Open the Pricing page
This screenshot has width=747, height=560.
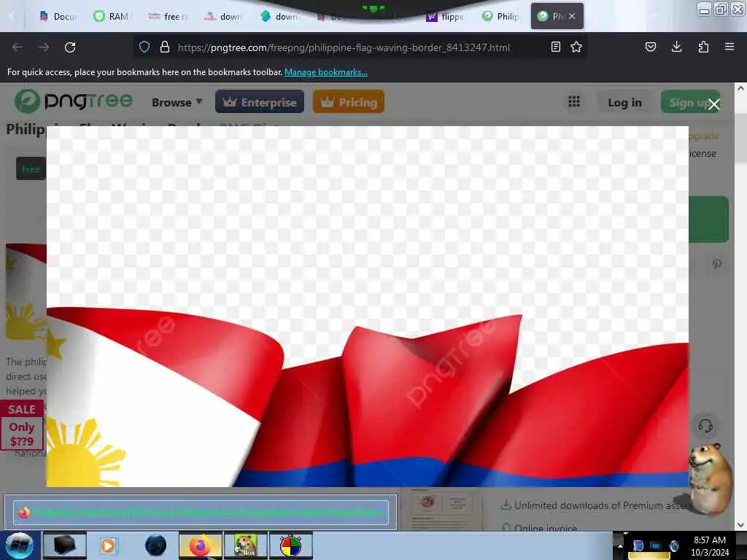(349, 102)
